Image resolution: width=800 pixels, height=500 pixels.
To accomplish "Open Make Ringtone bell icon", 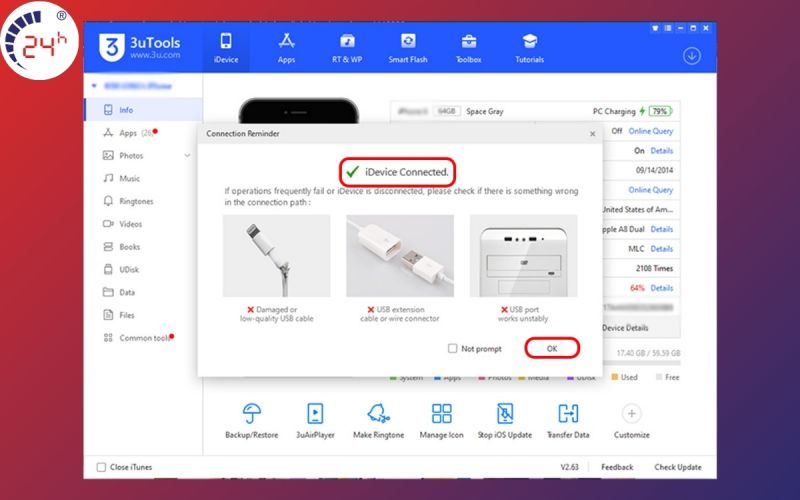I will (379, 413).
